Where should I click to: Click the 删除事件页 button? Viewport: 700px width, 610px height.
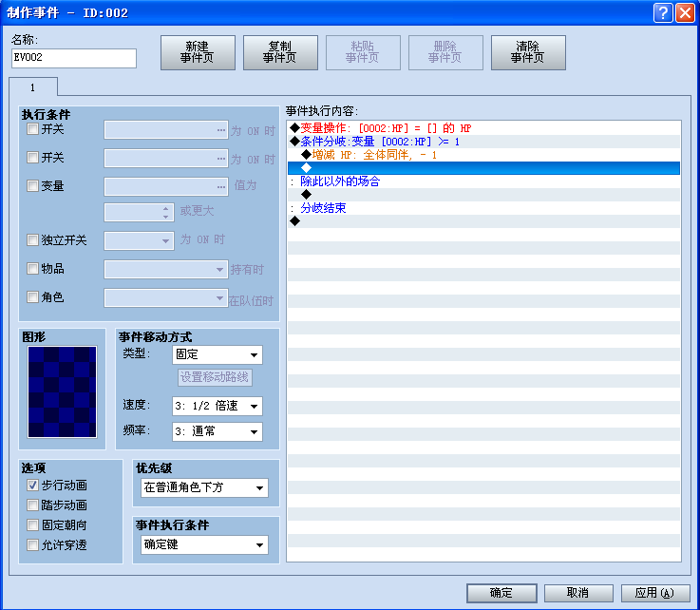click(445, 52)
